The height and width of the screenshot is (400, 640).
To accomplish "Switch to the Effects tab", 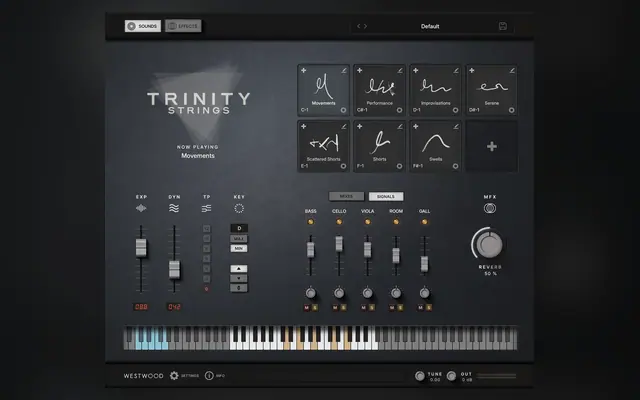I will [x=183, y=26].
